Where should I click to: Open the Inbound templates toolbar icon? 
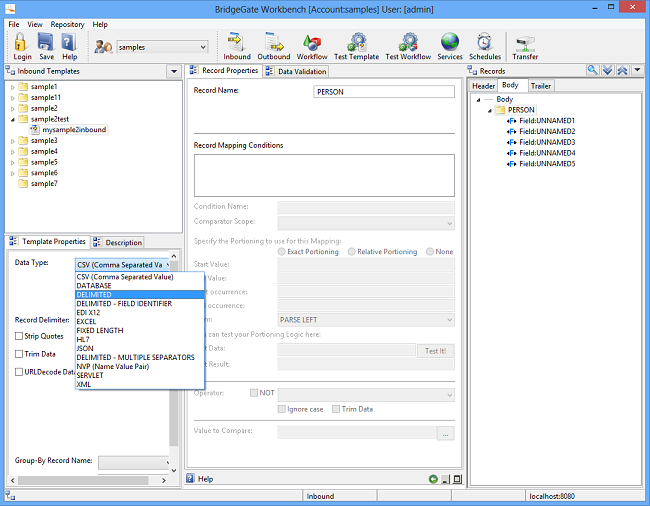[x=237, y=46]
